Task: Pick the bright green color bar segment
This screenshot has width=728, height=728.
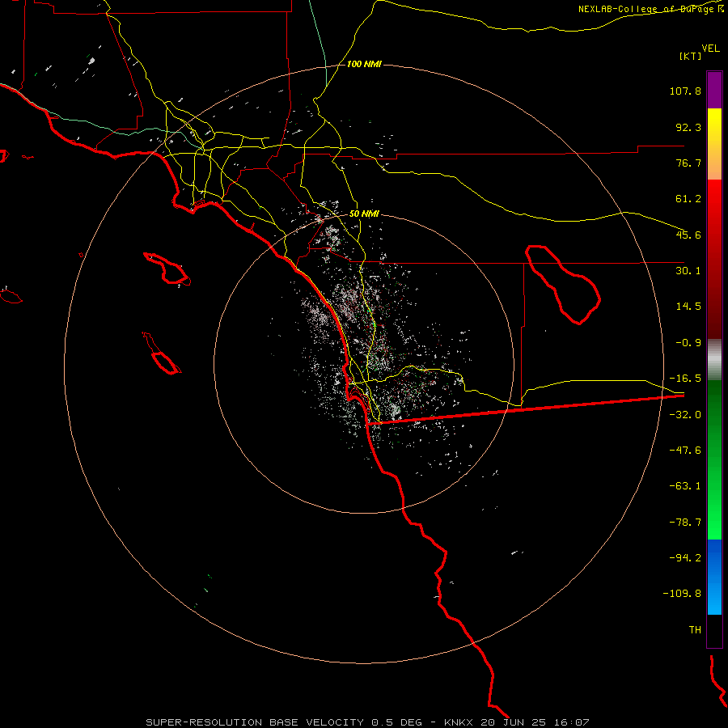Action: coord(714,510)
